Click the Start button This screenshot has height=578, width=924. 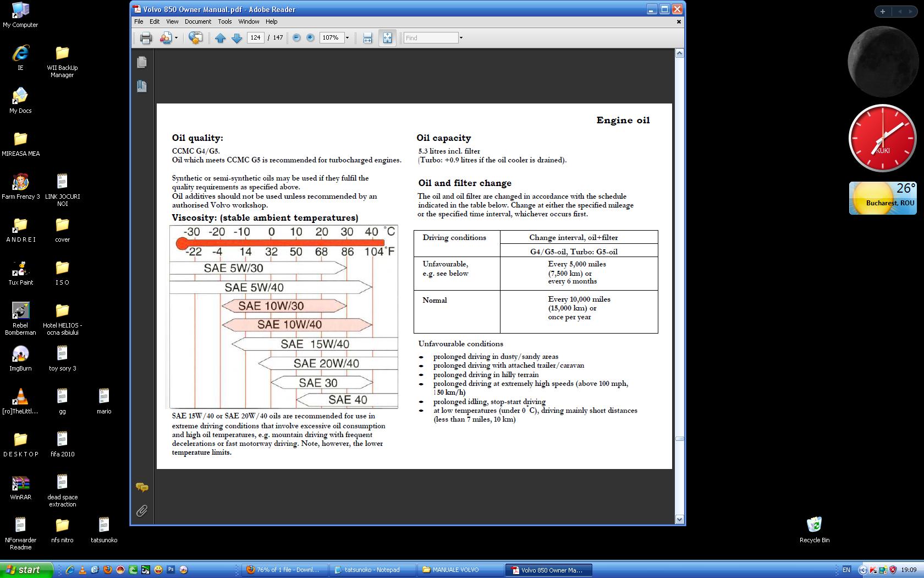click(26, 570)
